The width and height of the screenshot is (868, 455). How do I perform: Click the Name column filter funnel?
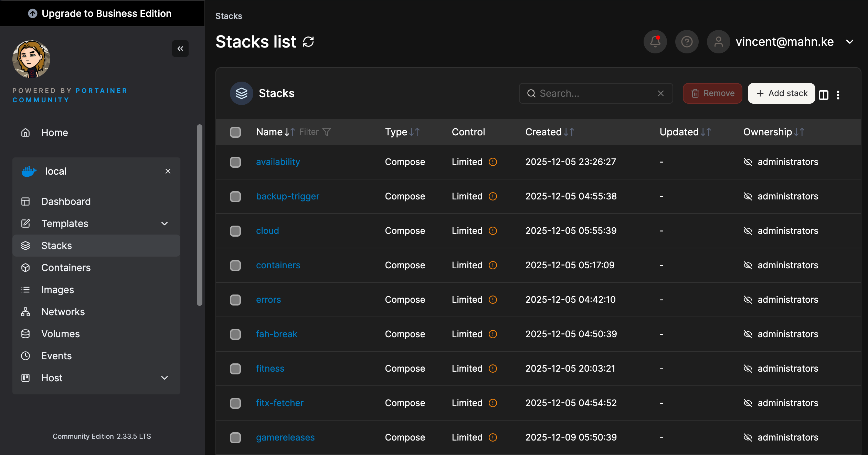[326, 132]
